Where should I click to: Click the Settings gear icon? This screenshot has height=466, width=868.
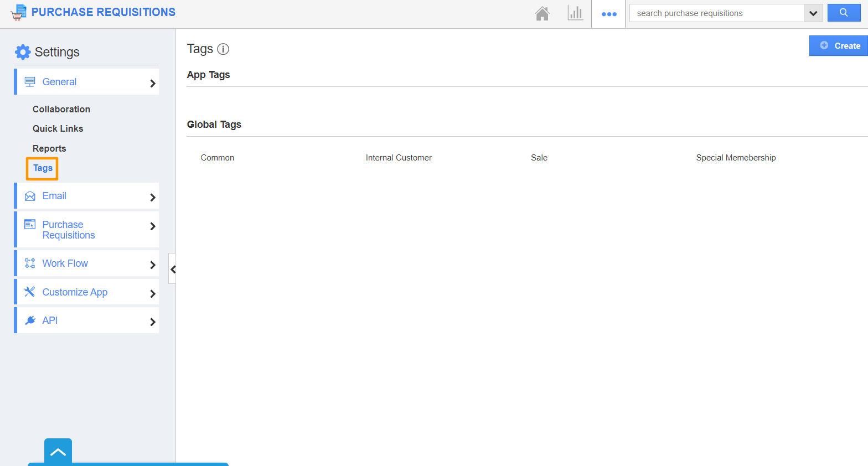coord(23,52)
